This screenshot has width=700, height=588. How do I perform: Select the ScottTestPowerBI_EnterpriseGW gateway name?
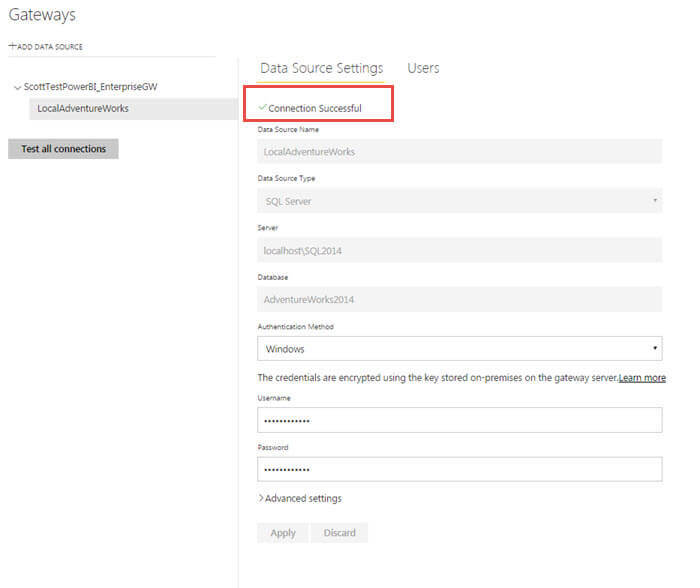(90, 87)
